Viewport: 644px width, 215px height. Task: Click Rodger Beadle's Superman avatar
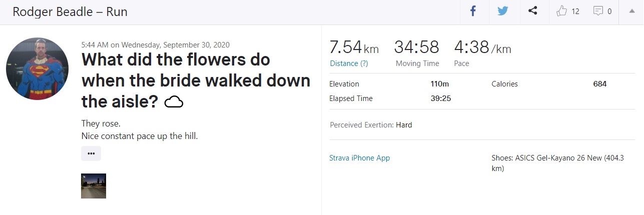[37, 68]
